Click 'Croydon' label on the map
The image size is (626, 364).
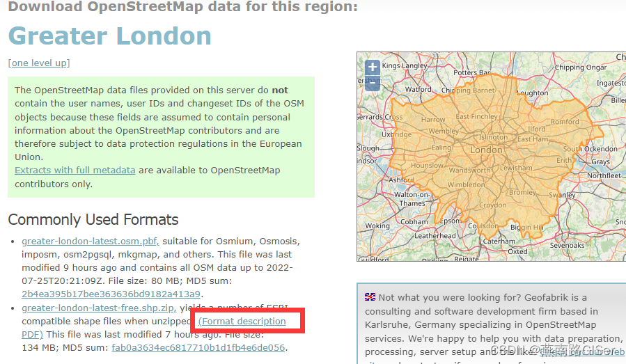click(493, 205)
